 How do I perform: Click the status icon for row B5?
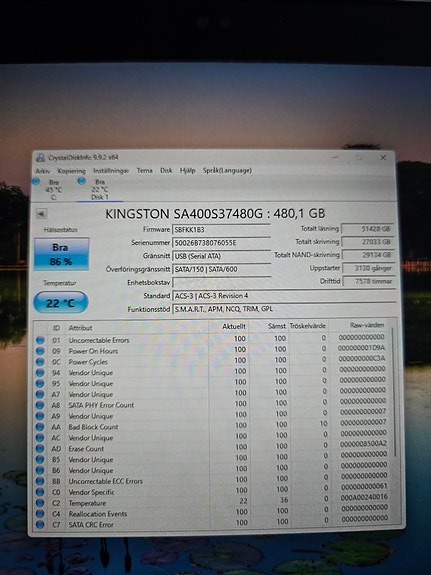(40, 459)
